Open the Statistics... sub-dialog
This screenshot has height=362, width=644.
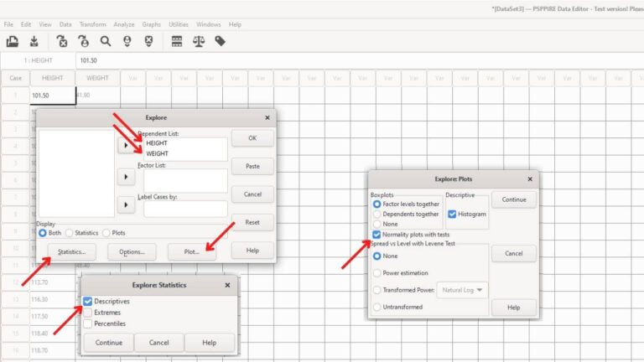coord(72,251)
